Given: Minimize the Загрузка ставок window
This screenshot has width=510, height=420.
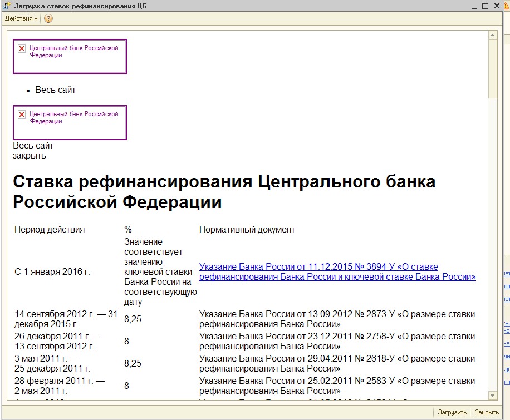Looking at the screenshot, I should [474, 6].
